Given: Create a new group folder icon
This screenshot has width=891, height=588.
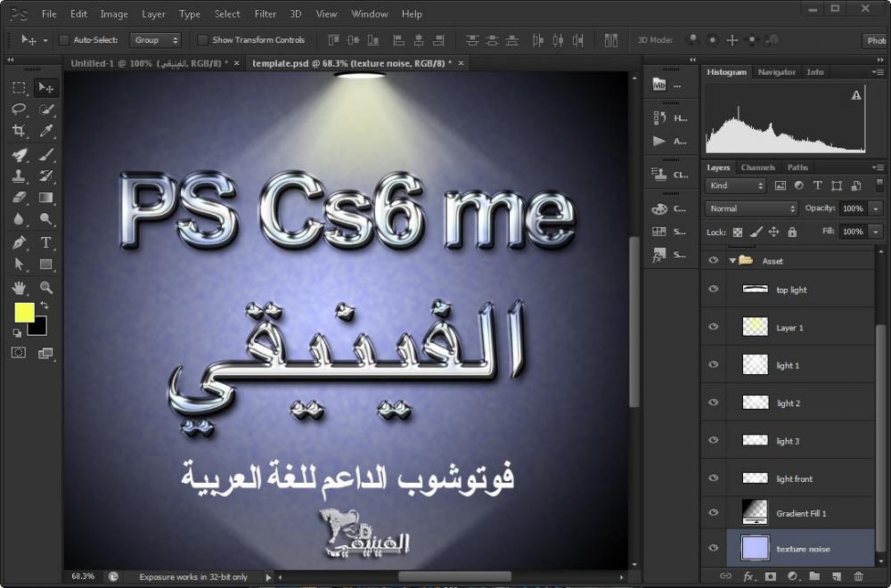Looking at the screenshot, I should click(x=814, y=576).
